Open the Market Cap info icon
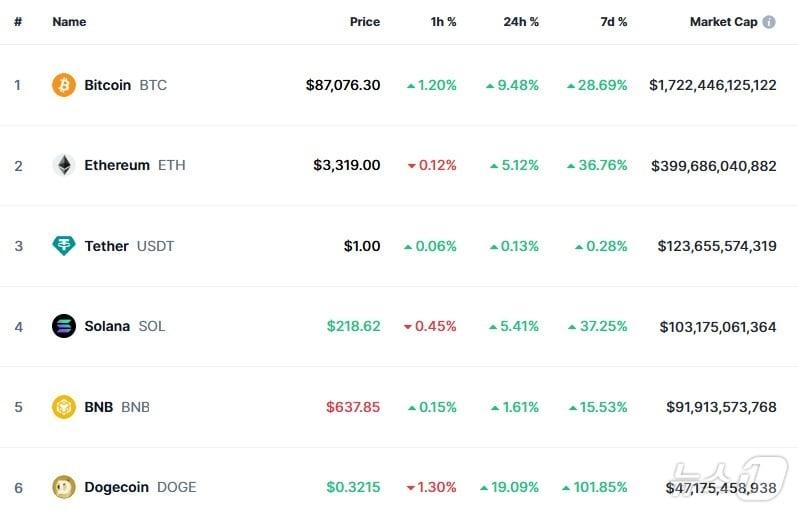 tap(769, 22)
